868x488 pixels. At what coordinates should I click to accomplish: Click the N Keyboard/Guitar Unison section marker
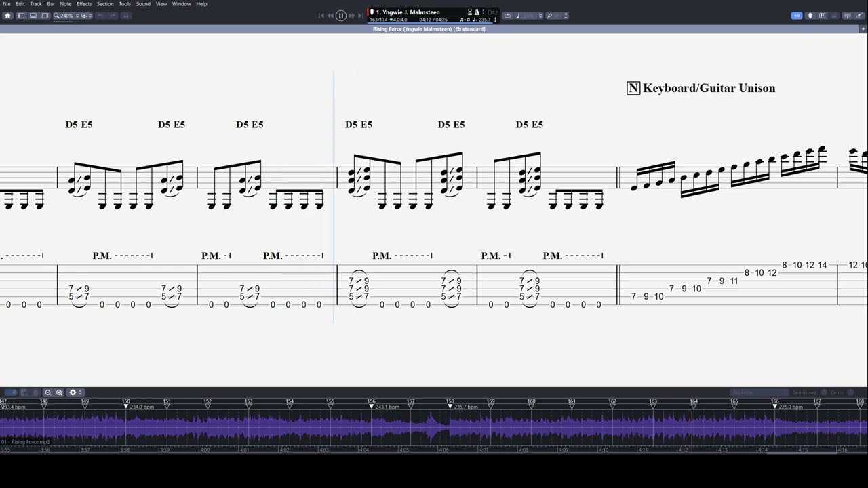coord(701,88)
